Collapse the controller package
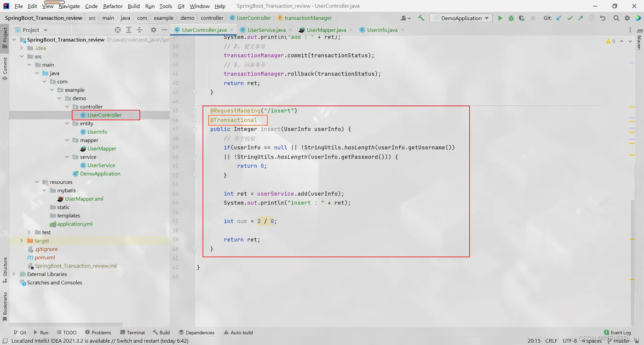The image size is (644, 345). pyautogui.click(x=67, y=107)
